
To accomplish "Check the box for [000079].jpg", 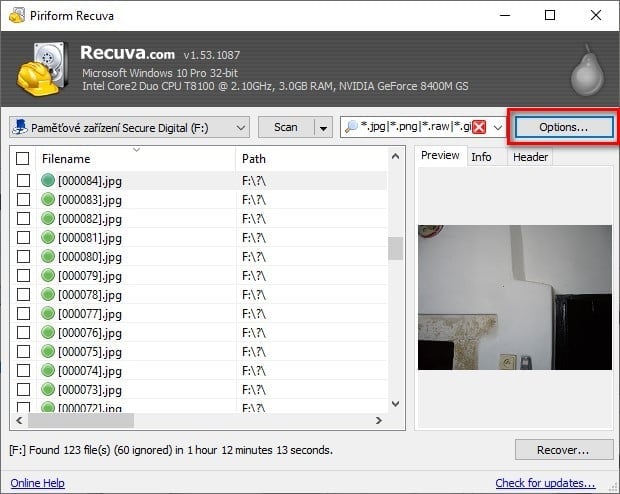I will [x=23, y=275].
